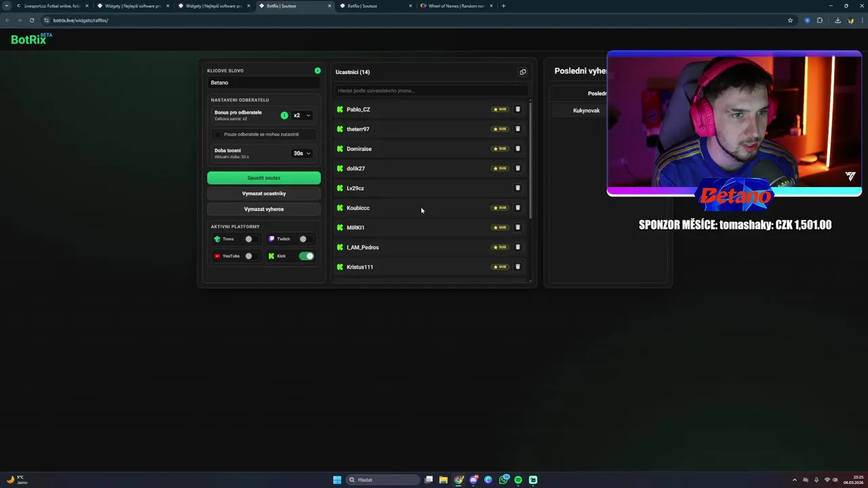
Task: Click the address bar URL
Action: click(81, 20)
